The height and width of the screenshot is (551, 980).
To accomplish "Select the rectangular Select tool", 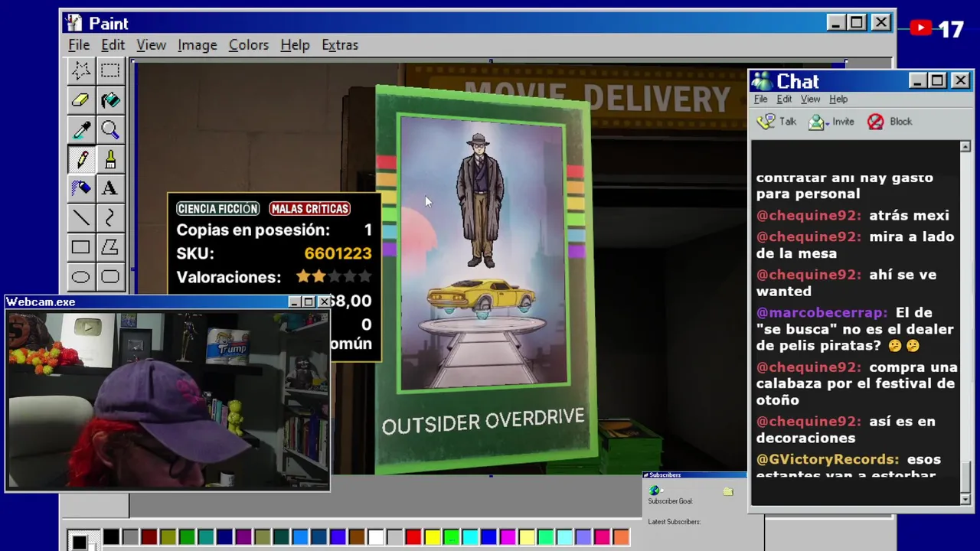I will [109, 70].
